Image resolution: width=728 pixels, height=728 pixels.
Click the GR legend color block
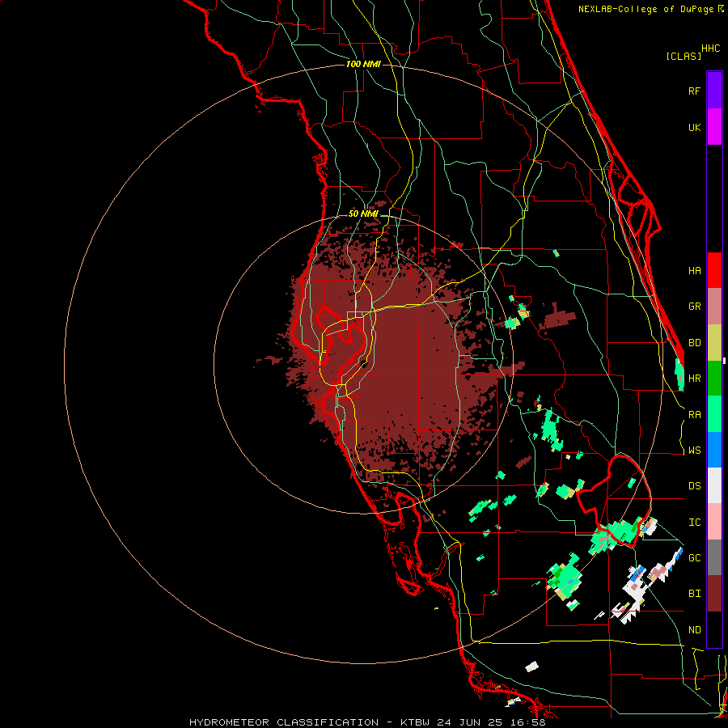click(714, 307)
